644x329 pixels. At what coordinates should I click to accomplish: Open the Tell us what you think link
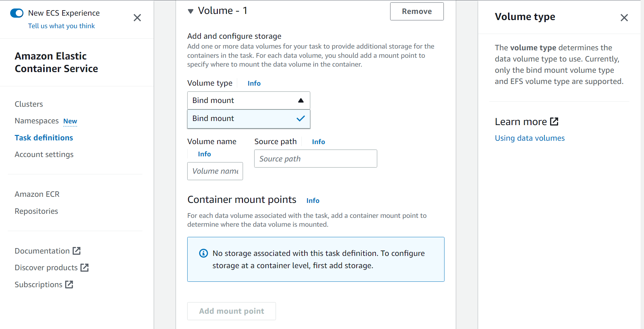click(x=61, y=26)
